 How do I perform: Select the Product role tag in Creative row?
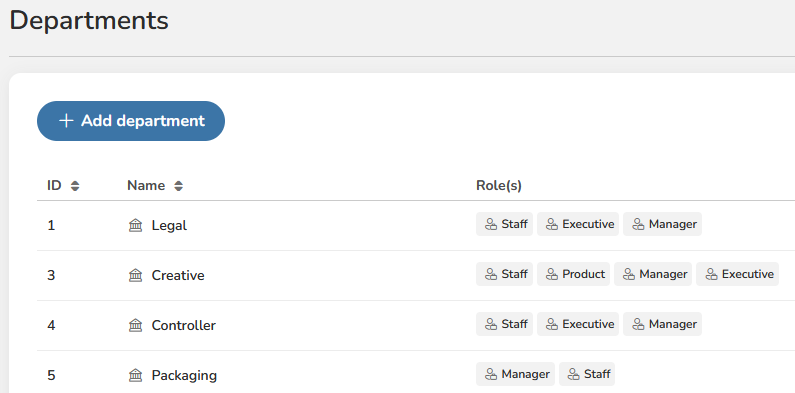(573, 274)
